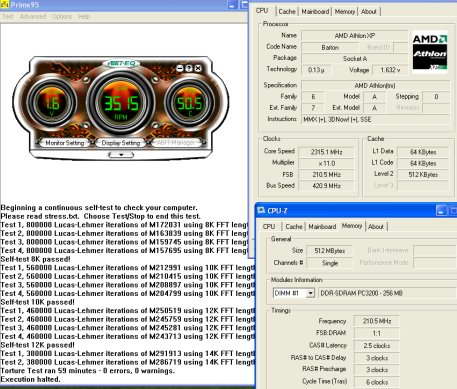The height and width of the screenshot is (389, 457).
Task: Click the Specification 'AMD Athlon(tm)' field
Action: coord(375,86)
